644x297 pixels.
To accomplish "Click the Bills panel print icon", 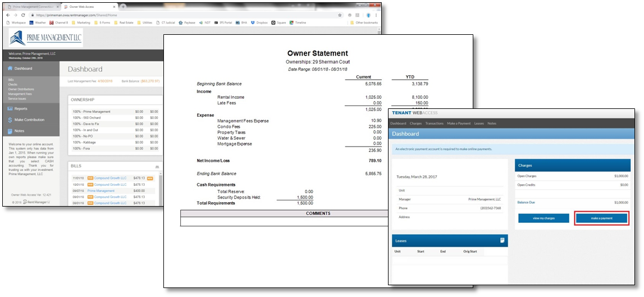I will tap(157, 167).
